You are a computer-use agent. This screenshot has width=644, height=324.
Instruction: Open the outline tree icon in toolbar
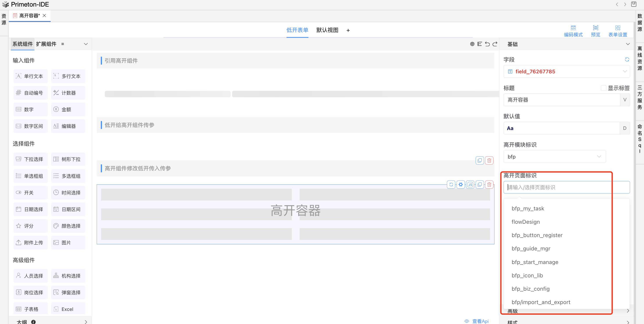[480, 44]
